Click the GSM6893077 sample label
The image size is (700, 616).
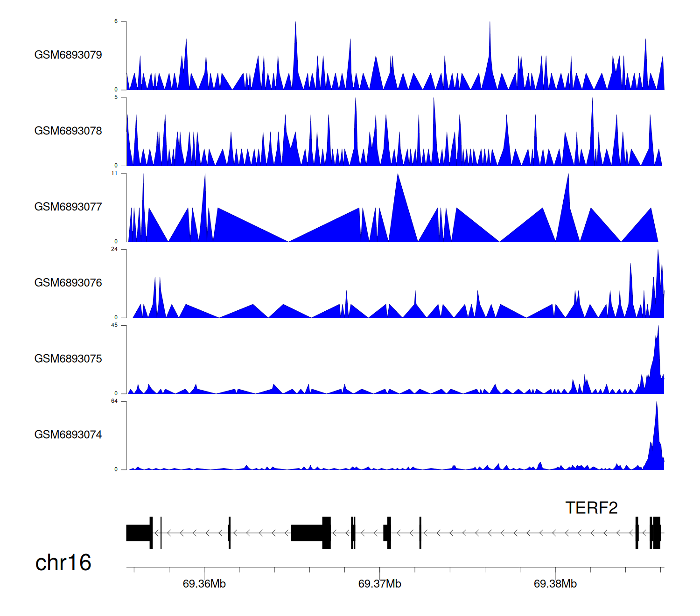68,207
